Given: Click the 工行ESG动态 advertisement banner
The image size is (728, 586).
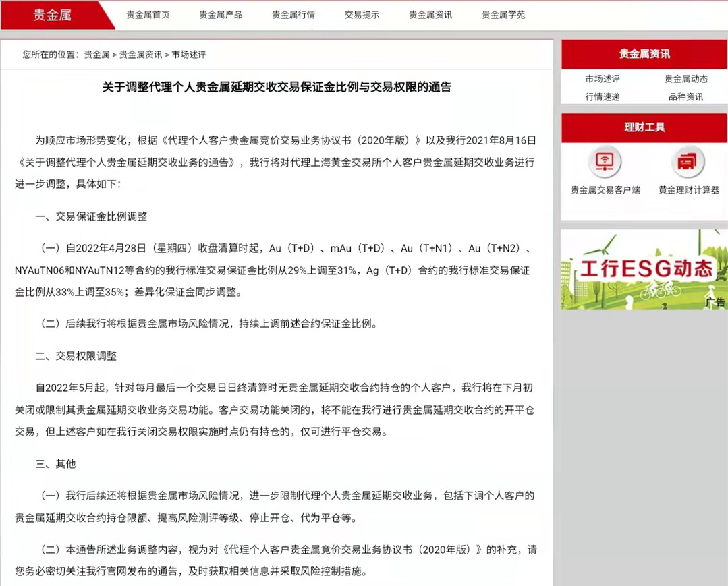Looking at the screenshot, I should click(x=644, y=270).
